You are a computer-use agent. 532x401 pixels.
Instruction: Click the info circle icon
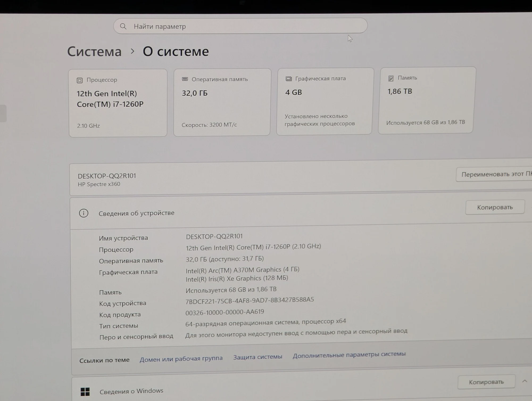84,213
